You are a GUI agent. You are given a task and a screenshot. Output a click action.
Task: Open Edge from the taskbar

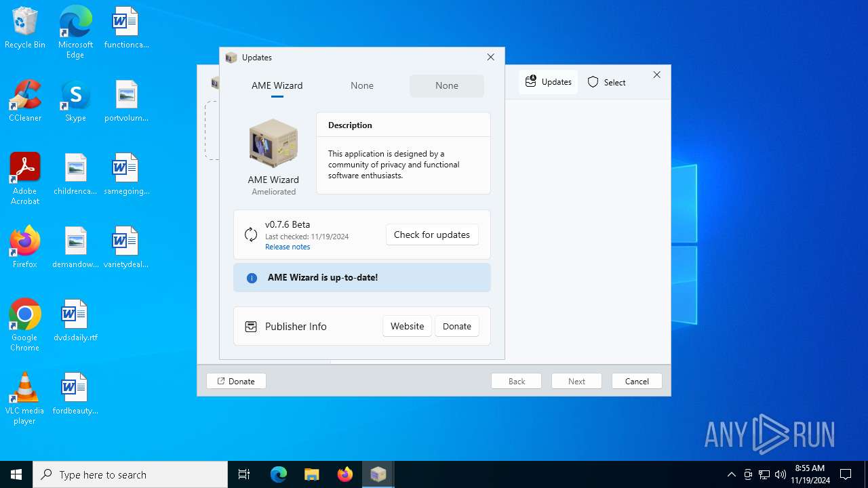click(x=279, y=474)
